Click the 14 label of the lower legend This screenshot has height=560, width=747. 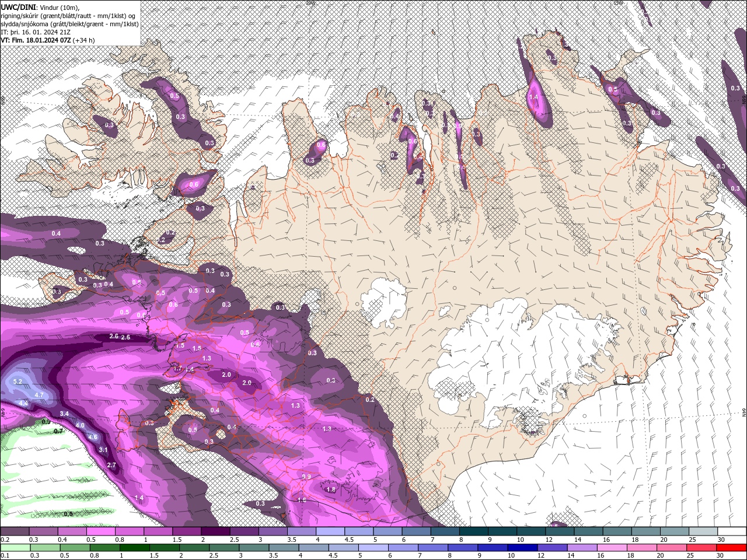(x=571, y=556)
